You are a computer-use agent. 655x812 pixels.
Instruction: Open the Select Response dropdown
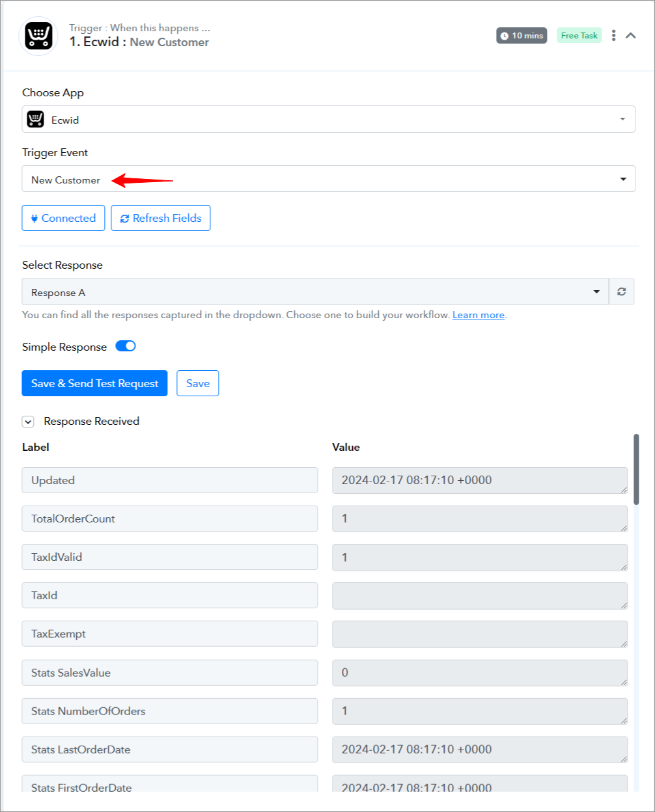pyautogui.click(x=315, y=291)
